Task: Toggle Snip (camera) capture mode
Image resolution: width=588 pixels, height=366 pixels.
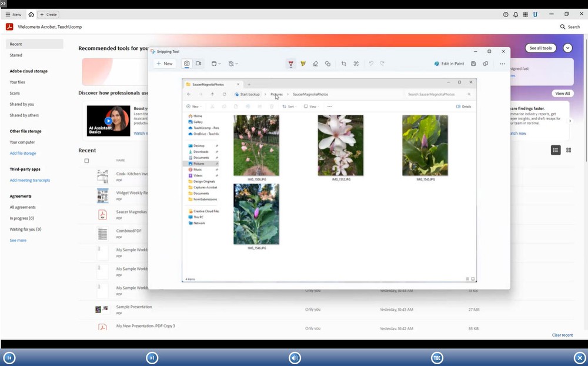Action: tap(186, 64)
